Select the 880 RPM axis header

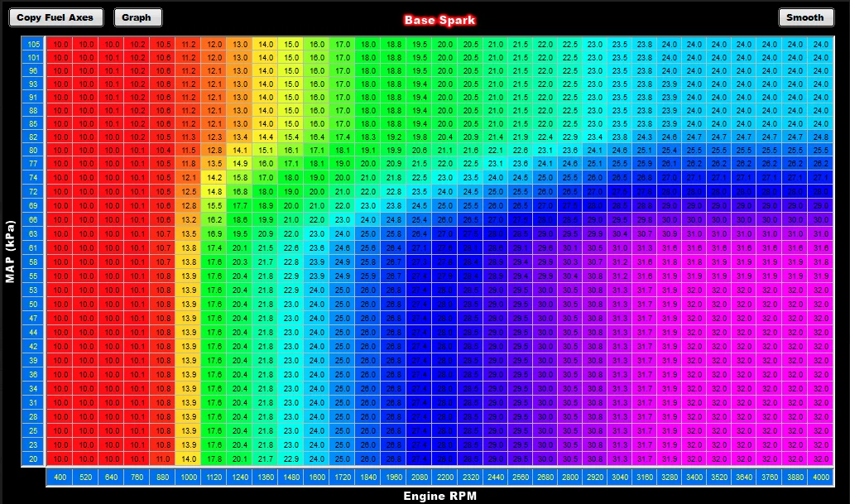pos(162,477)
